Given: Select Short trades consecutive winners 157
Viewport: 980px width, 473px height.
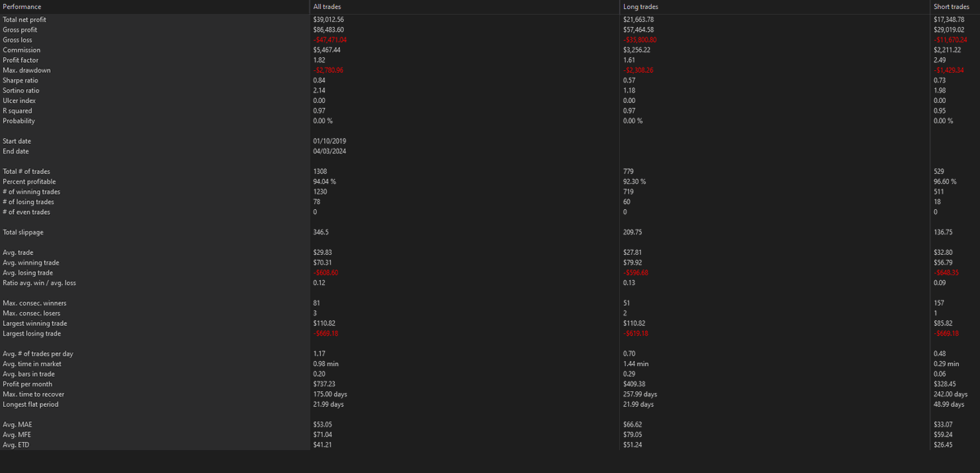Looking at the screenshot, I should pyautogui.click(x=938, y=303).
